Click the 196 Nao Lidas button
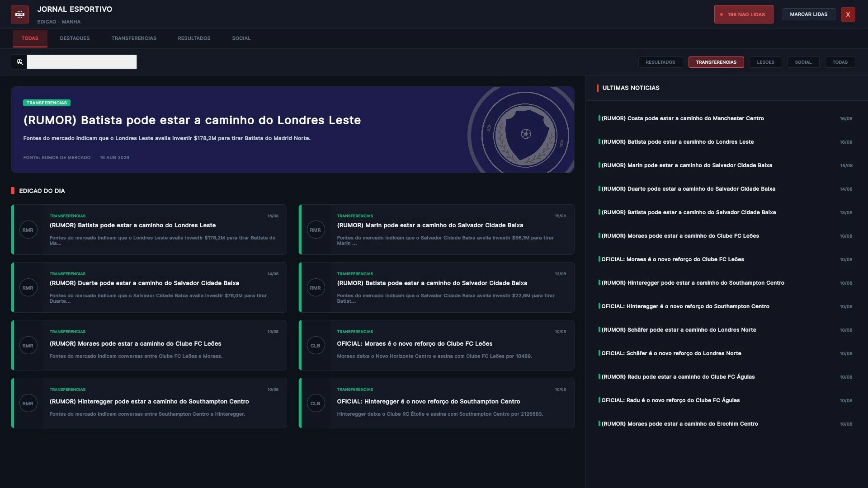The height and width of the screenshot is (488, 868). point(744,14)
